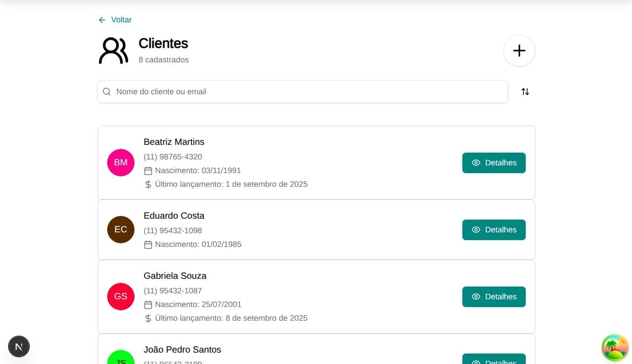
Task: Click calendar icon beside Beatriz's birth date
Action: tap(148, 171)
